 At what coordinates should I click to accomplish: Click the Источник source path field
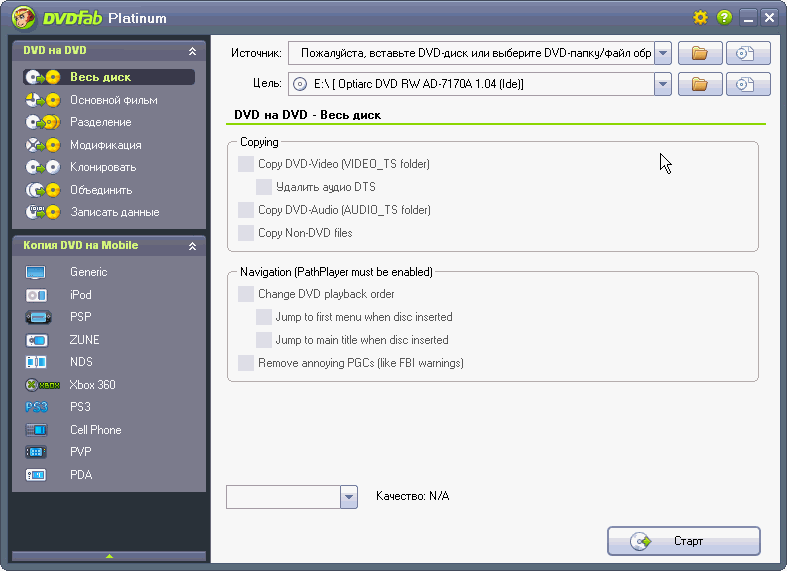[x=471, y=53]
